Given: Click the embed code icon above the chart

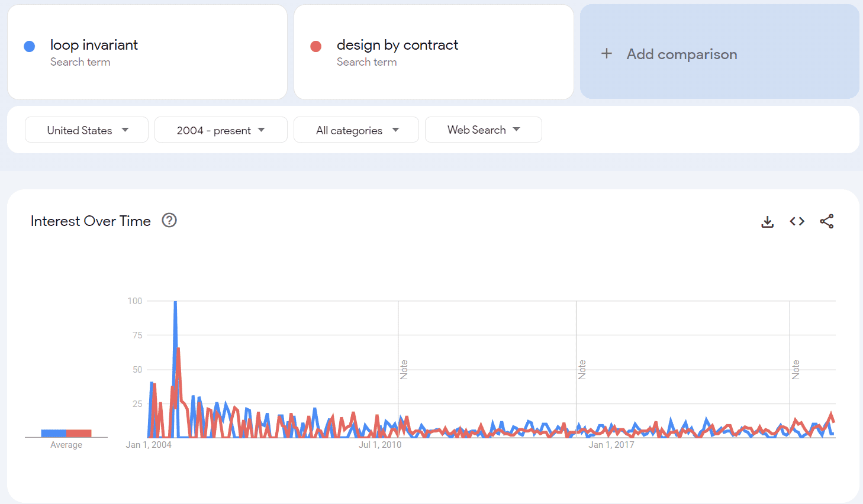Looking at the screenshot, I should 797,221.
